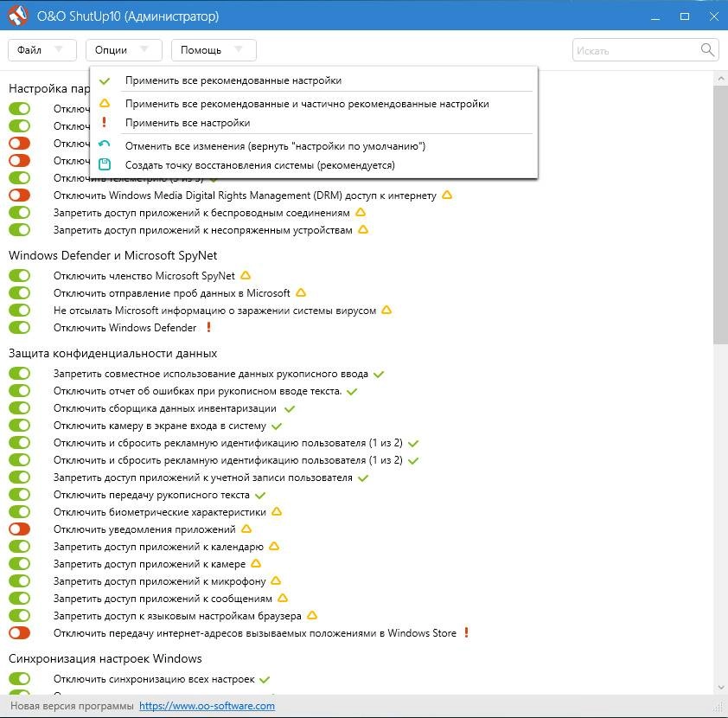Image resolution: width=728 pixels, height=718 pixels.
Task: Select Отменить все изменения menu entry
Action: (x=314, y=146)
